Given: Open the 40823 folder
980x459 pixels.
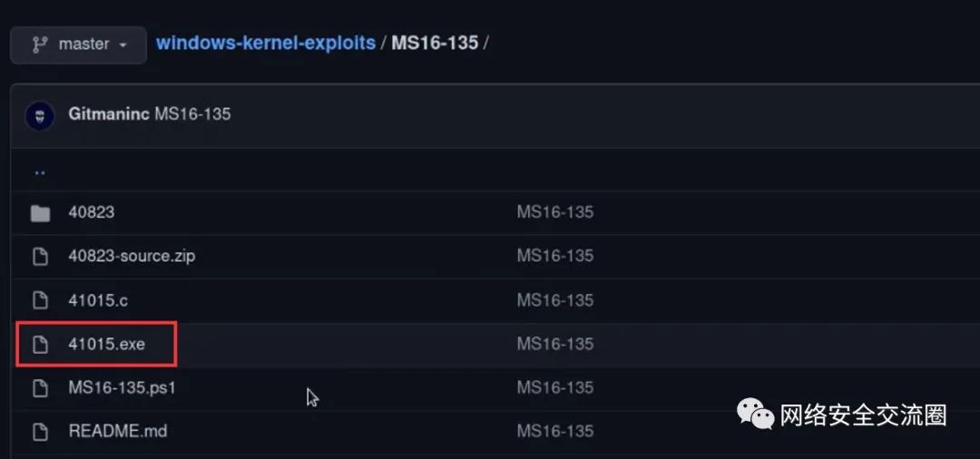Looking at the screenshot, I should click(x=92, y=212).
